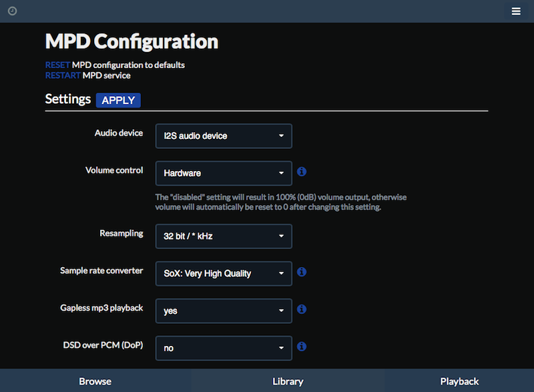Show info for Gapless mp3 playback
Image resolution: width=534 pixels, height=392 pixels.
coord(302,309)
